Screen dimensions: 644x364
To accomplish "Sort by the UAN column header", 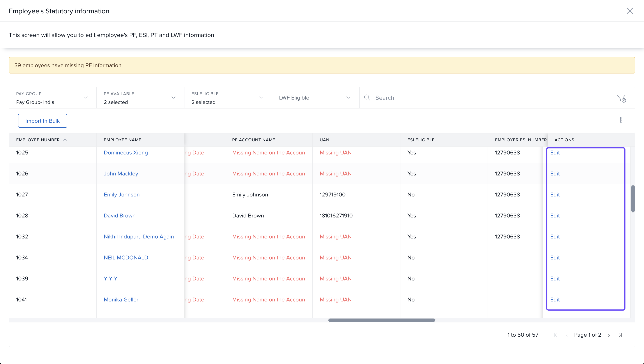I will coord(324,140).
